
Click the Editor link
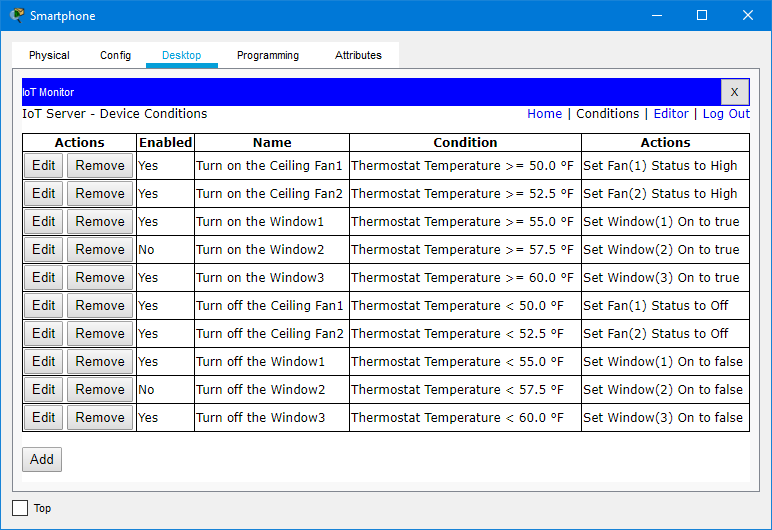[x=671, y=114]
